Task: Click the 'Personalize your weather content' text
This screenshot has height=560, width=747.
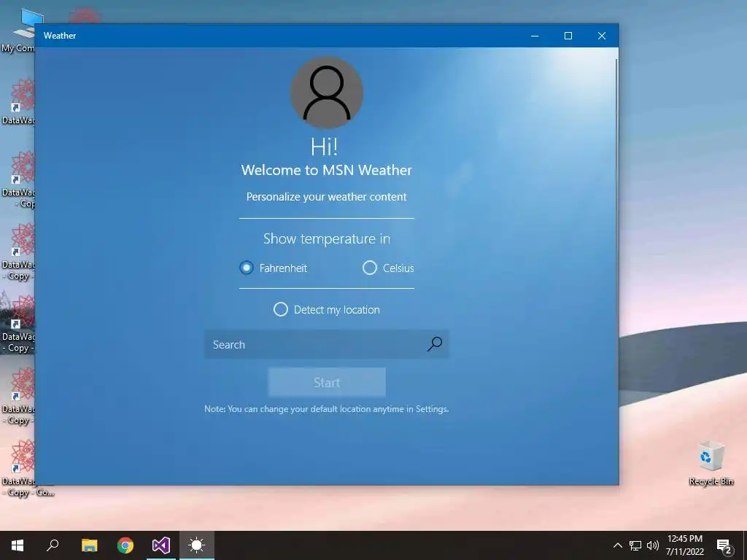Action: tap(326, 197)
